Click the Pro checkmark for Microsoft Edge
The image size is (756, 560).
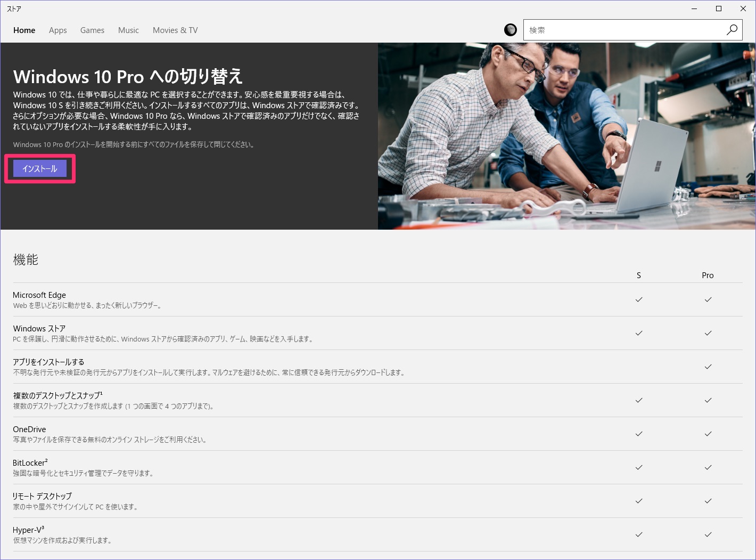(x=708, y=299)
